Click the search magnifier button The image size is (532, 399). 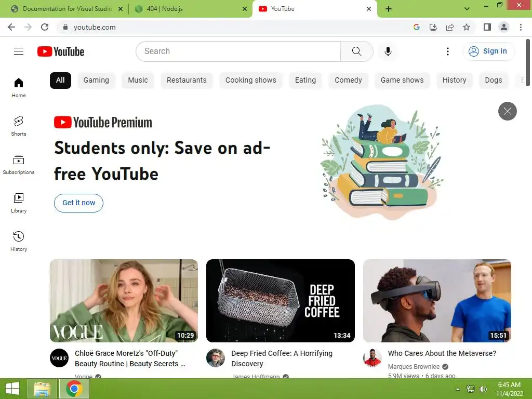[356, 51]
